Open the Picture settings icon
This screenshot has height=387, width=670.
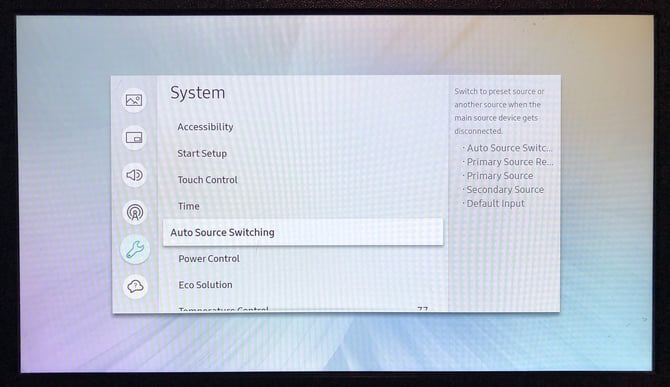pyautogui.click(x=134, y=100)
